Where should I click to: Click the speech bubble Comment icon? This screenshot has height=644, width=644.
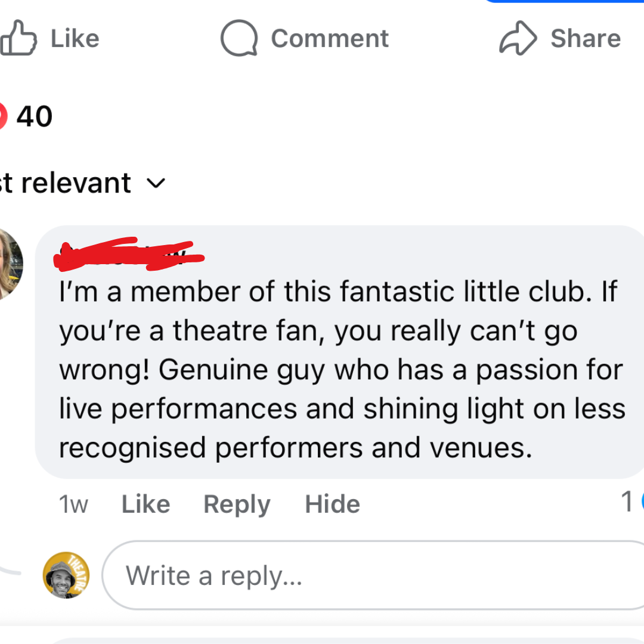pyautogui.click(x=239, y=39)
